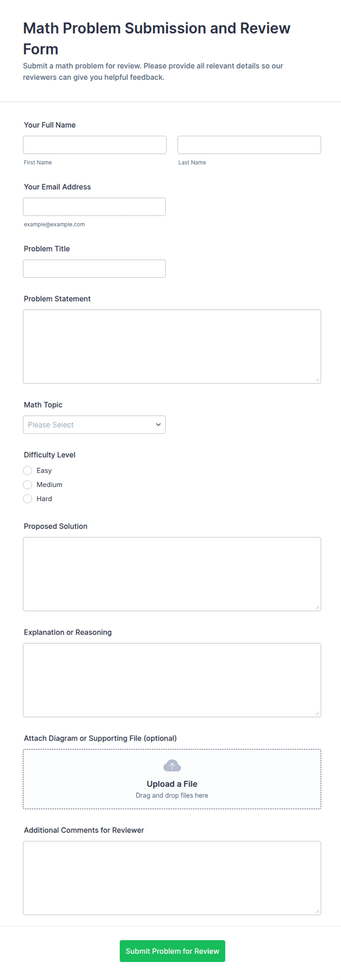Viewport: 341px width, 980px height.
Task: Select the Easy difficulty radio button
Action: [x=27, y=471]
